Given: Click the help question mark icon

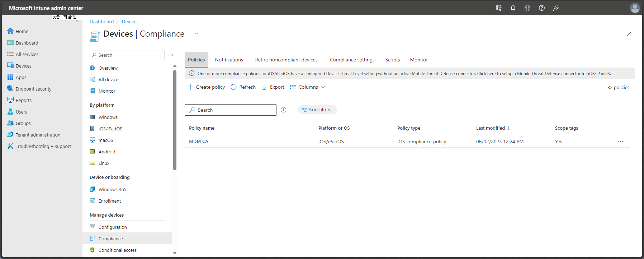Looking at the screenshot, I should [541, 8].
